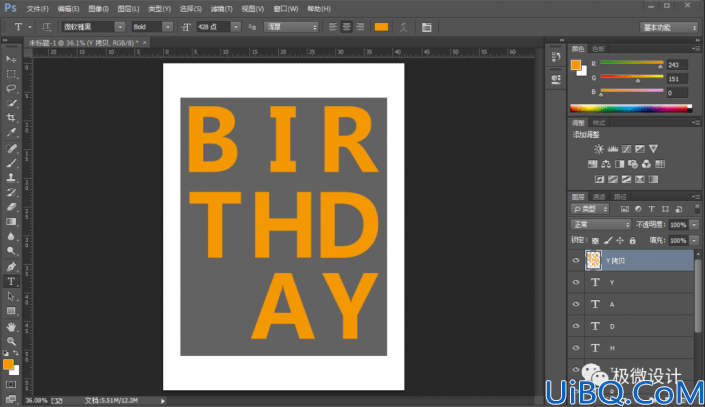Select the Zoom tool in toolbox

click(x=11, y=341)
